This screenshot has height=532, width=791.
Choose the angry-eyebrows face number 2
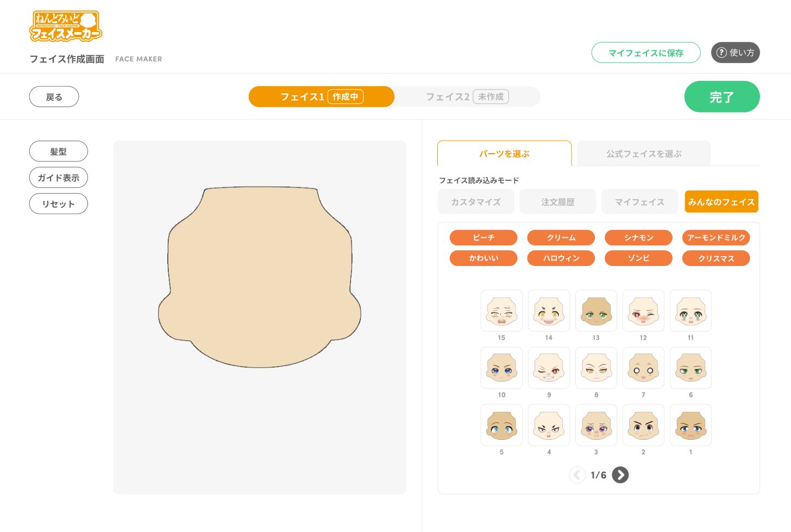click(643, 425)
